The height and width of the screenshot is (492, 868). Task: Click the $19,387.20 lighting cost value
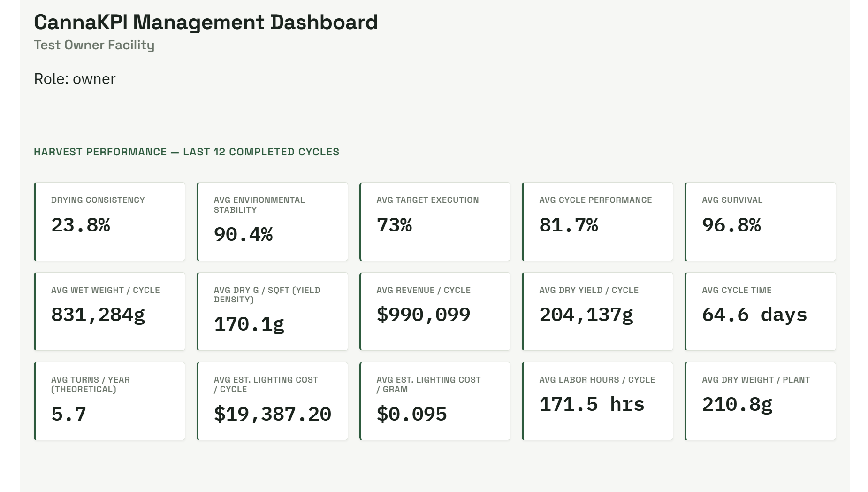tap(273, 414)
